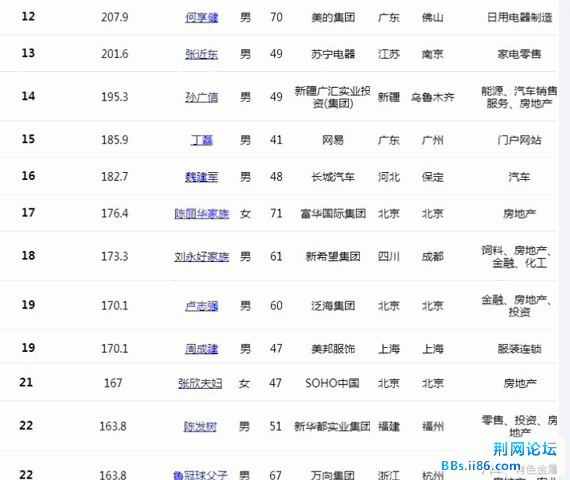Select the city cell 保定
Screen dimensions: 570x480
point(433,177)
